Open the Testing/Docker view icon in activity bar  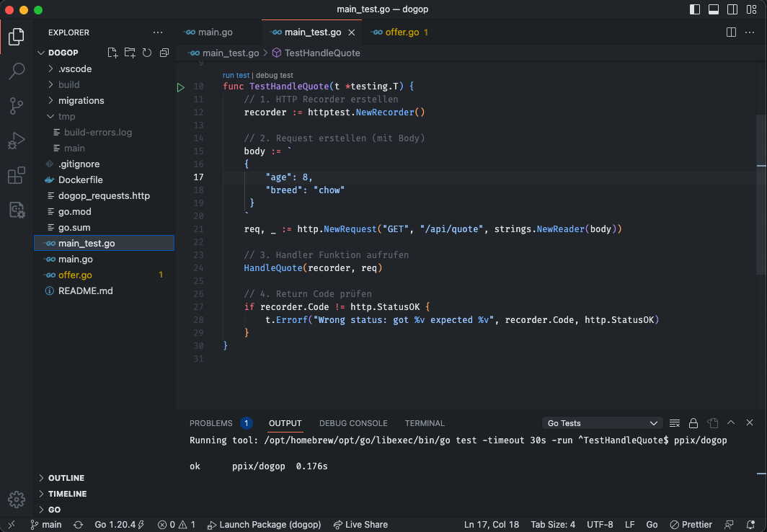(x=16, y=210)
